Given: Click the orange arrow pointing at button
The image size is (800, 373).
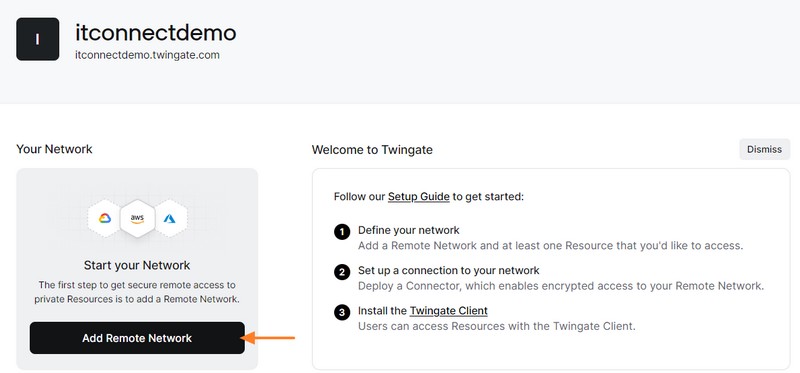Looking at the screenshot, I should click(268, 338).
